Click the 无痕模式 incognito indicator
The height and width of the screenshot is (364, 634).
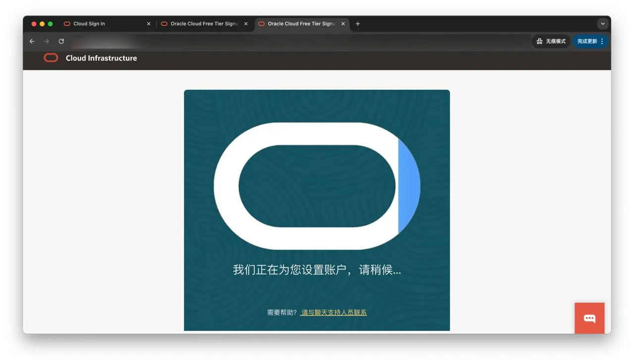(551, 42)
